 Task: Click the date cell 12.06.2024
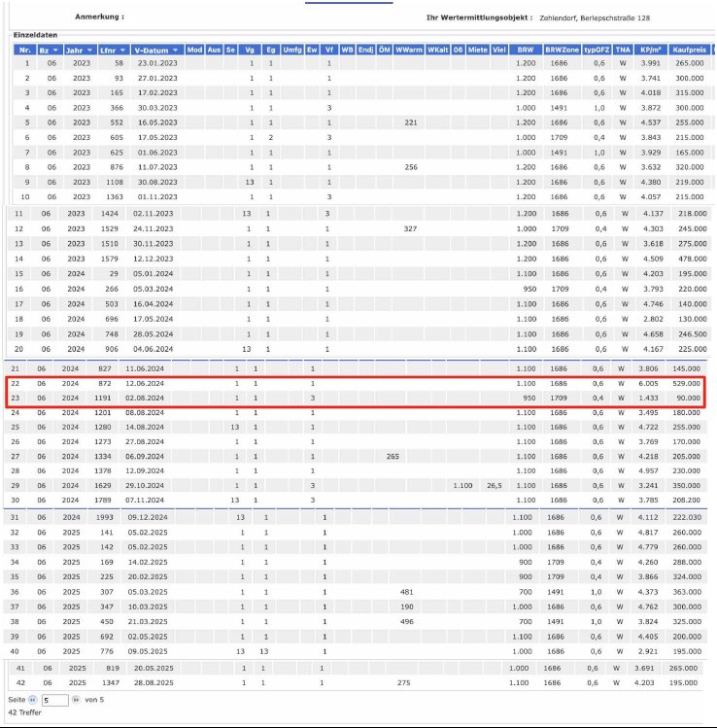pos(145,384)
